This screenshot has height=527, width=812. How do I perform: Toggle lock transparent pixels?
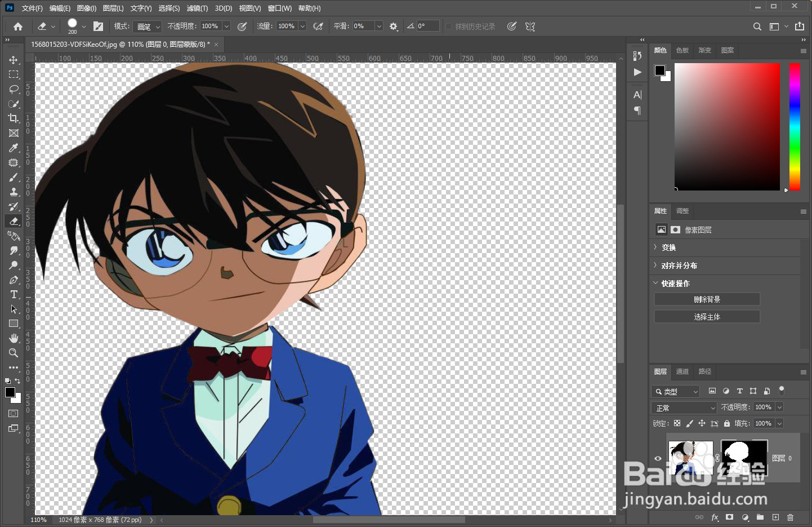(677, 423)
